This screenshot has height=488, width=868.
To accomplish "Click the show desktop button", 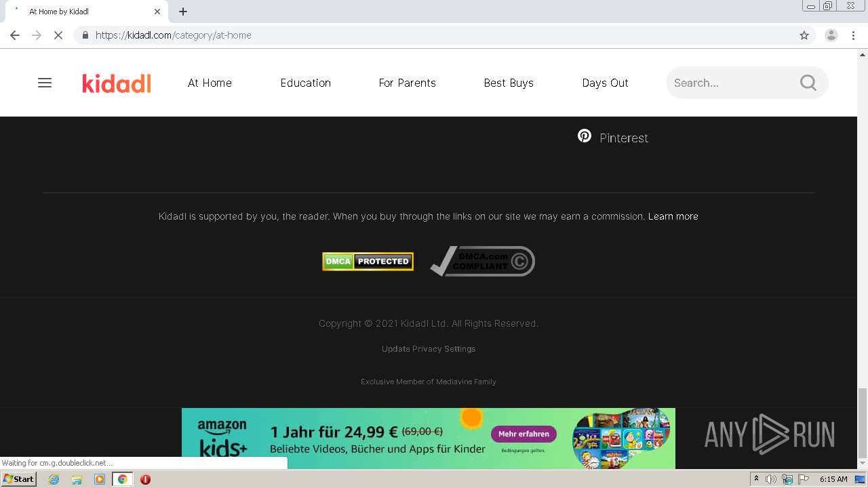I will (x=860, y=479).
